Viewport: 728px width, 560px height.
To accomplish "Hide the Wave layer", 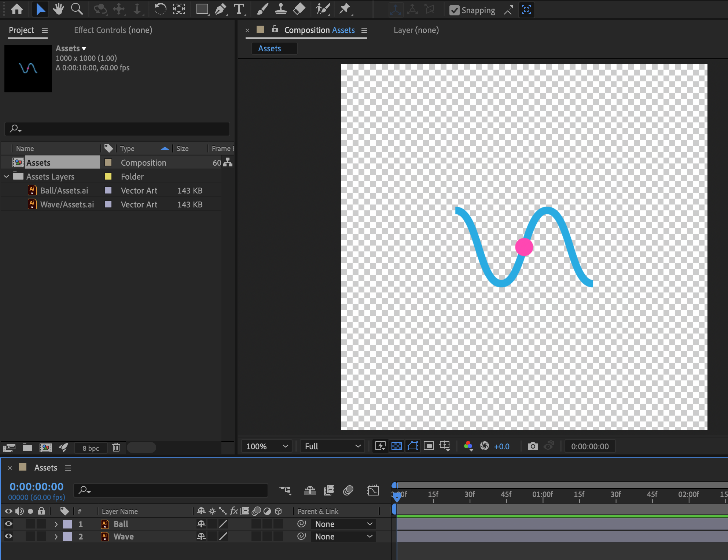I will click(8, 536).
